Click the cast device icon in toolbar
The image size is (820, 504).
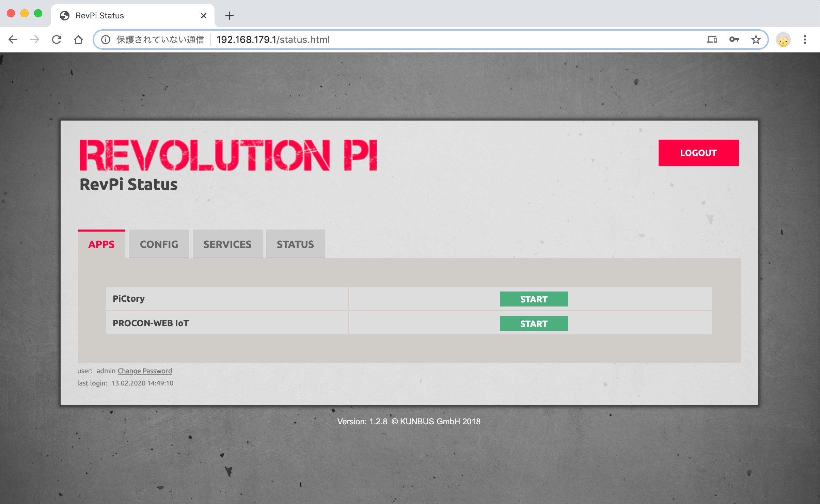pyautogui.click(x=711, y=39)
